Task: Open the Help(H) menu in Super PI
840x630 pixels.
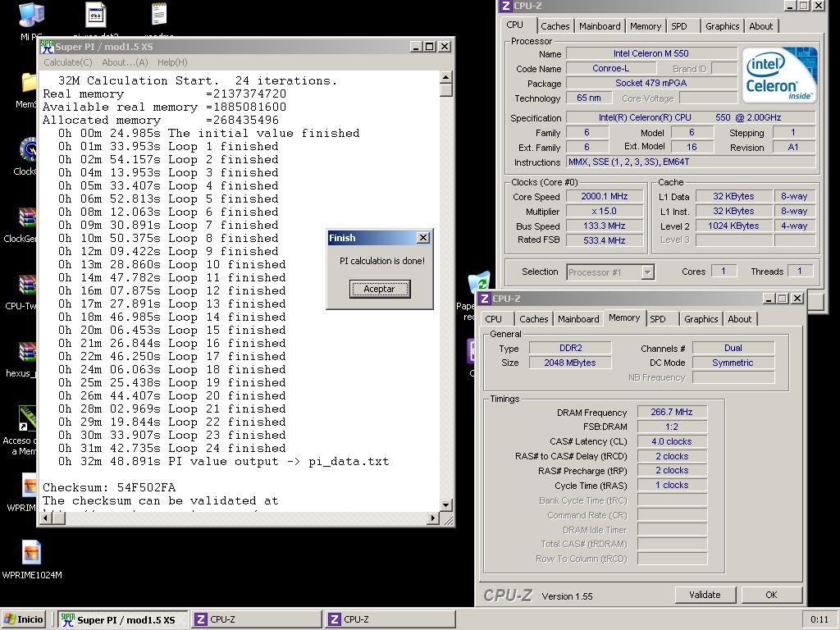Action: tap(172, 62)
